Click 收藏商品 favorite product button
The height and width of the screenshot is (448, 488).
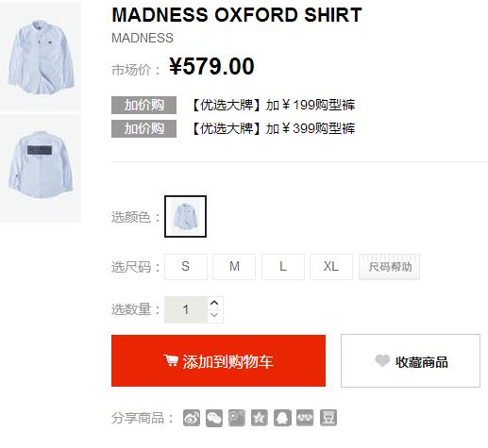tap(411, 361)
